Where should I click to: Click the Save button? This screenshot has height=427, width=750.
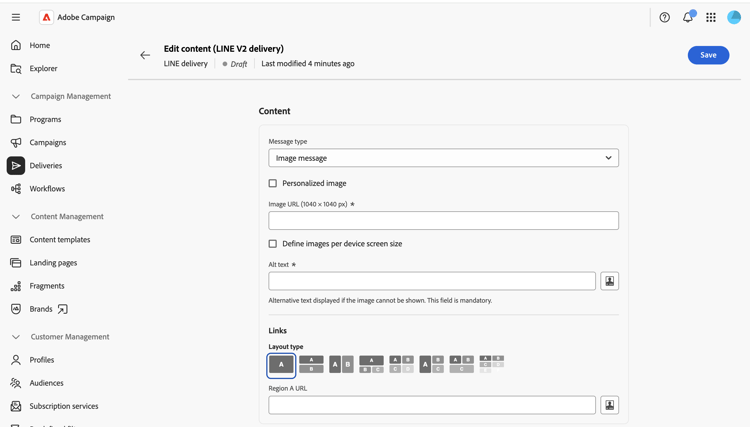(x=708, y=55)
